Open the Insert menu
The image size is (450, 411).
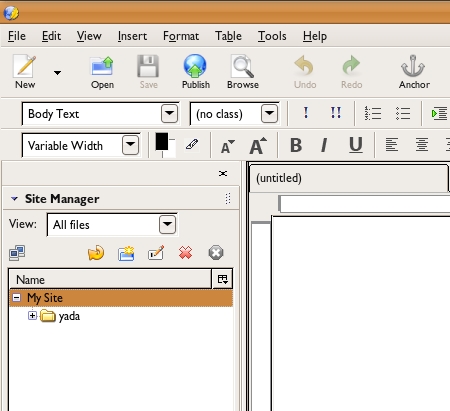(x=132, y=36)
